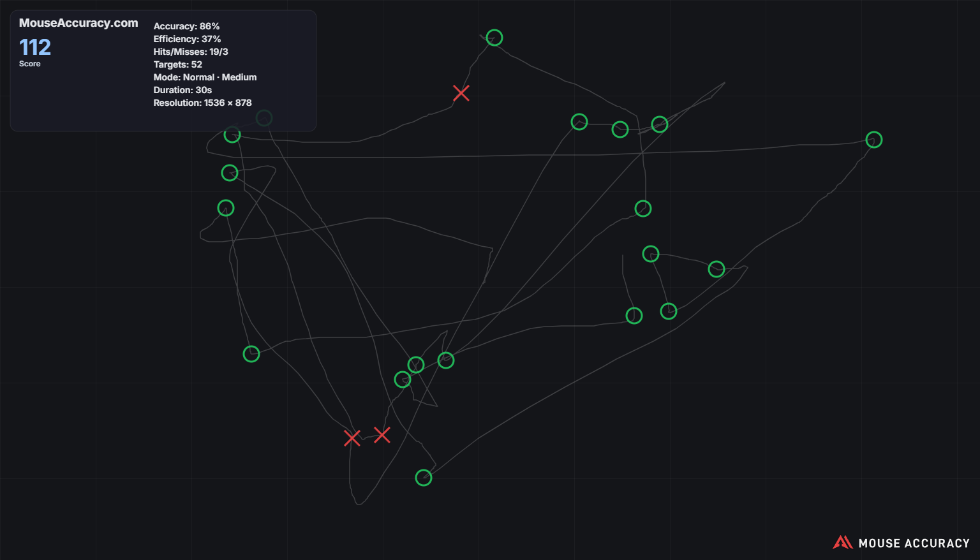Image resolution: width=980 pixels, height=560 pixels.
Task: Click the Hits/Misses: 19/3 stat
Action: [191, 52]
